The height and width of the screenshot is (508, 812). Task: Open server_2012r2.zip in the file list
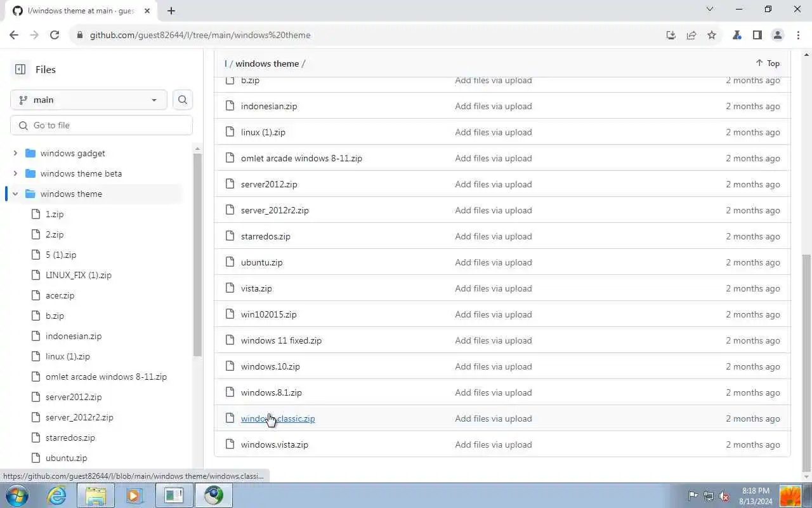(275, 210)
